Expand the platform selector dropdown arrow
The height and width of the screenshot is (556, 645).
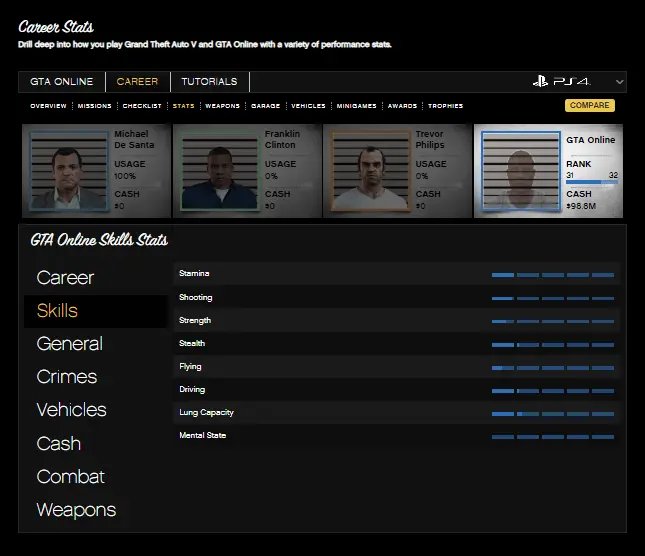620,82
